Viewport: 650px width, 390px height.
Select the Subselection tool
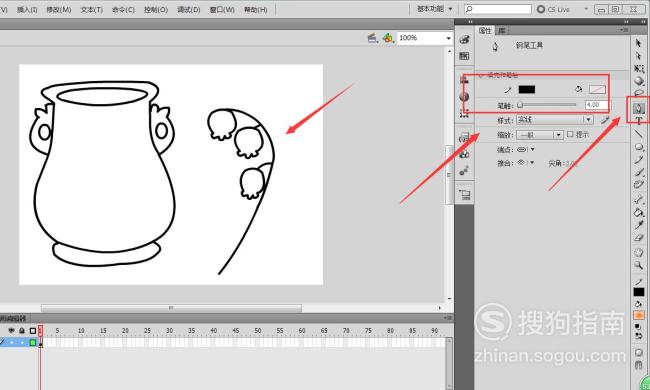(638, 56)
